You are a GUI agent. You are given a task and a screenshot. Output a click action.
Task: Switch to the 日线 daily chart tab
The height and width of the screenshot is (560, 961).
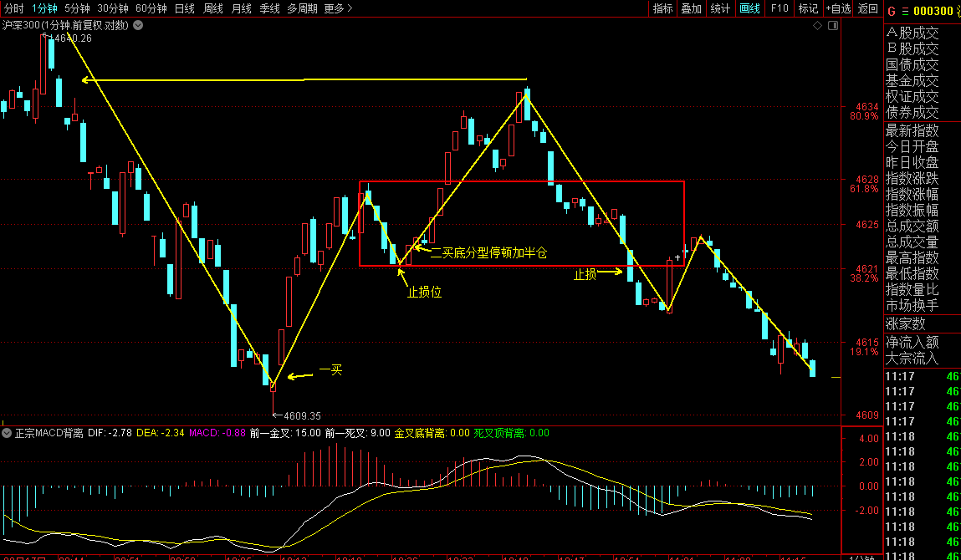[184, 8]
